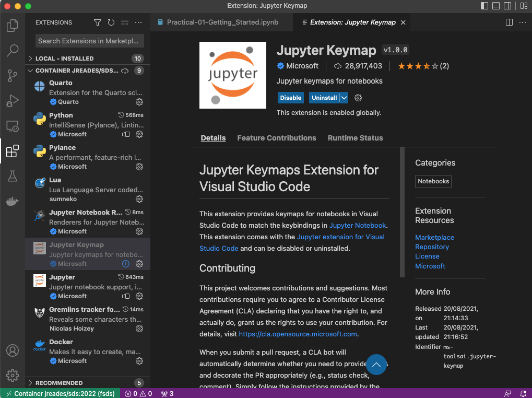
Task: Open the Search view in activity bar
Action: pyautogui.click(x=12, y=50)
